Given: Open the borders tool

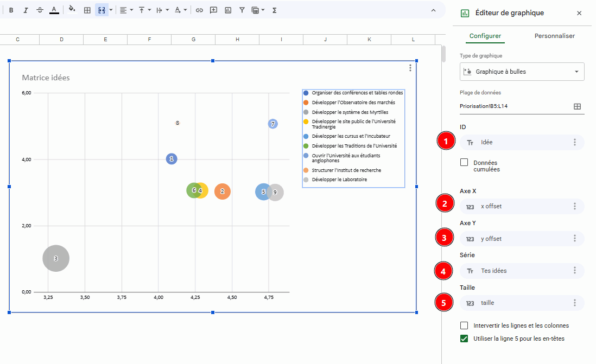Looking at the screenshot, I should [87, 10].
